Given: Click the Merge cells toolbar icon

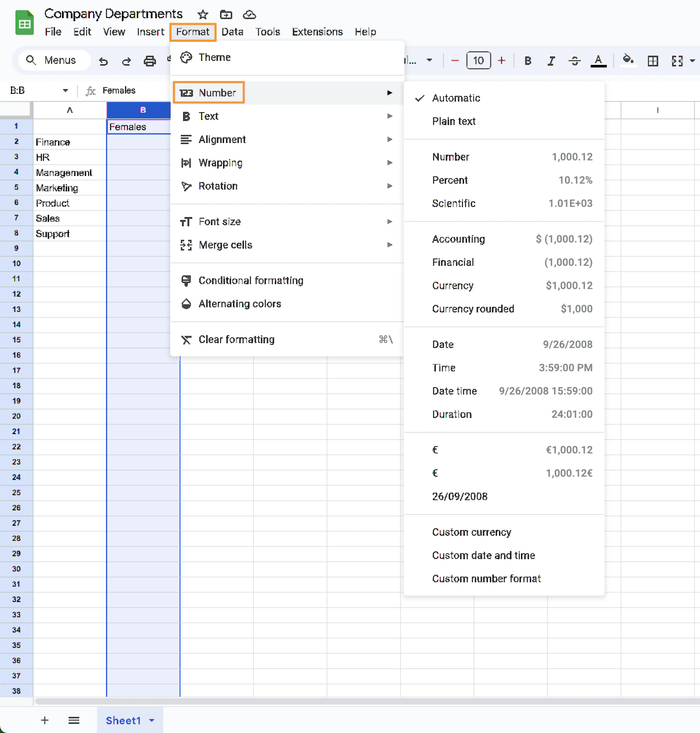Looking at the screenshot, I should [677, 61].
